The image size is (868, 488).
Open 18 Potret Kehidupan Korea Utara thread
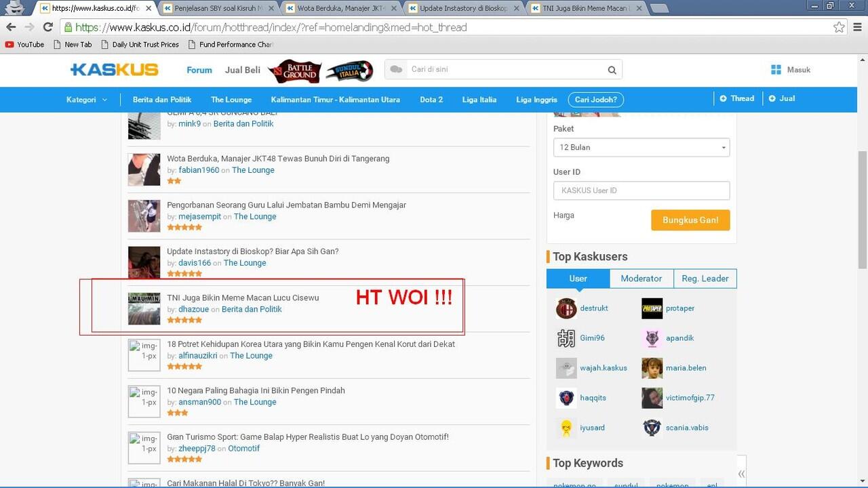click(311, 344)
